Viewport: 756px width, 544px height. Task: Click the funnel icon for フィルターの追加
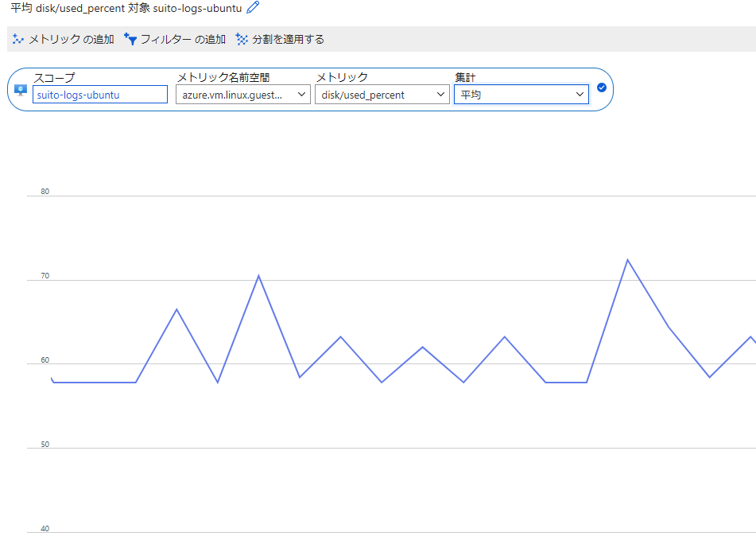coord(130,39)
